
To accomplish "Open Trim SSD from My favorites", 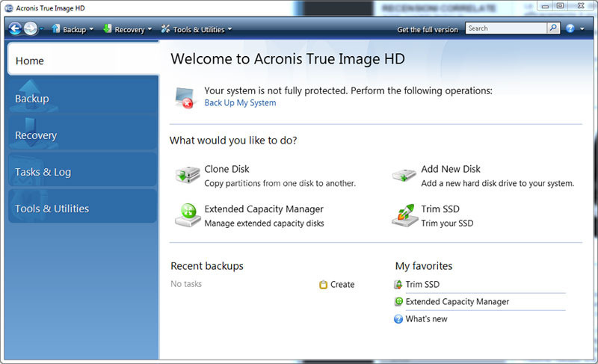I will click(x=422, y=284).
